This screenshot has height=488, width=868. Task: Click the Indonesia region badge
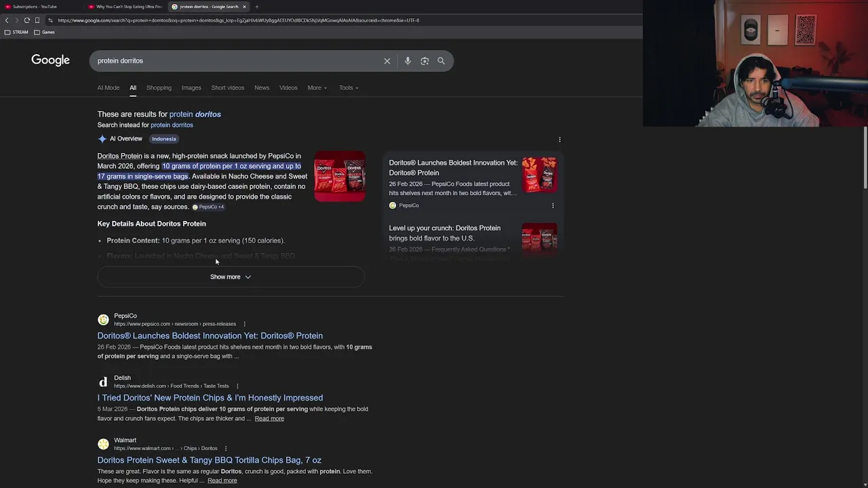tap(163, 139)
